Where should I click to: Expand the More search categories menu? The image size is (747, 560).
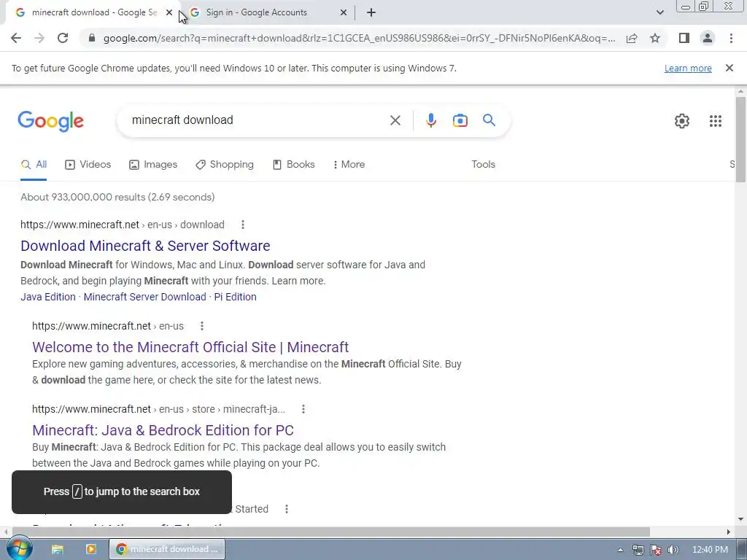pos(349,165)
